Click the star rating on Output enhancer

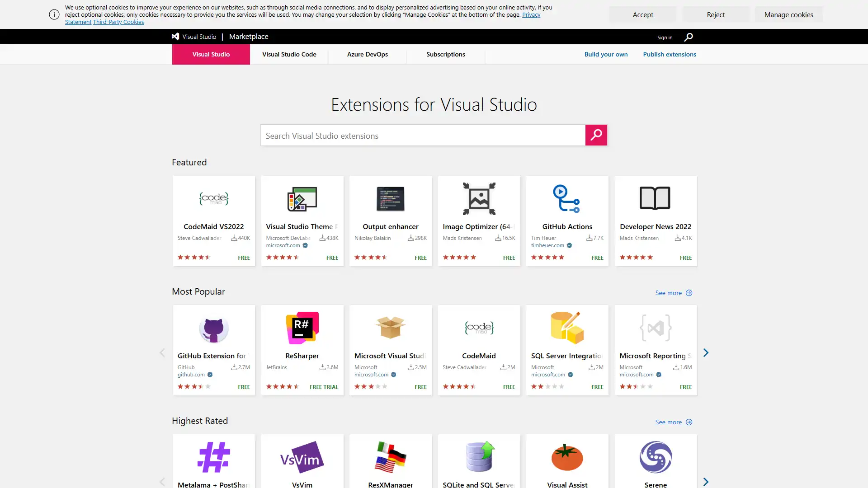point(371,257)
